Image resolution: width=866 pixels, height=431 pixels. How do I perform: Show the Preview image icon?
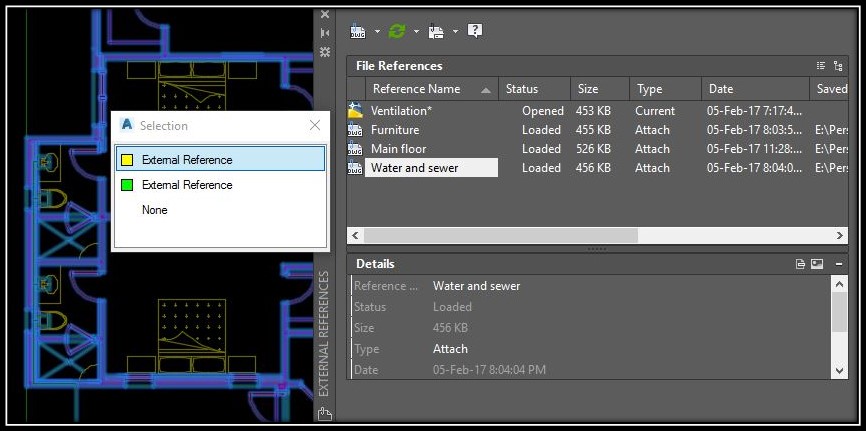point(817,264)
